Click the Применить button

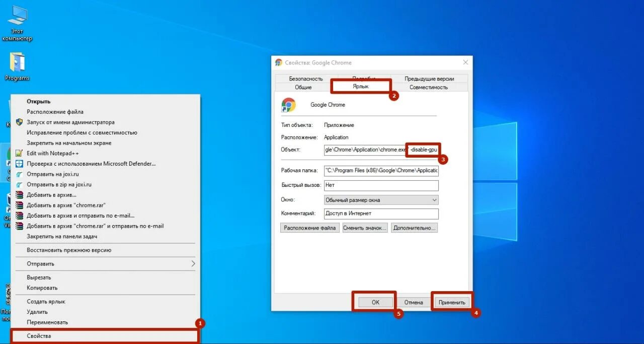click(x=452, y=302)
